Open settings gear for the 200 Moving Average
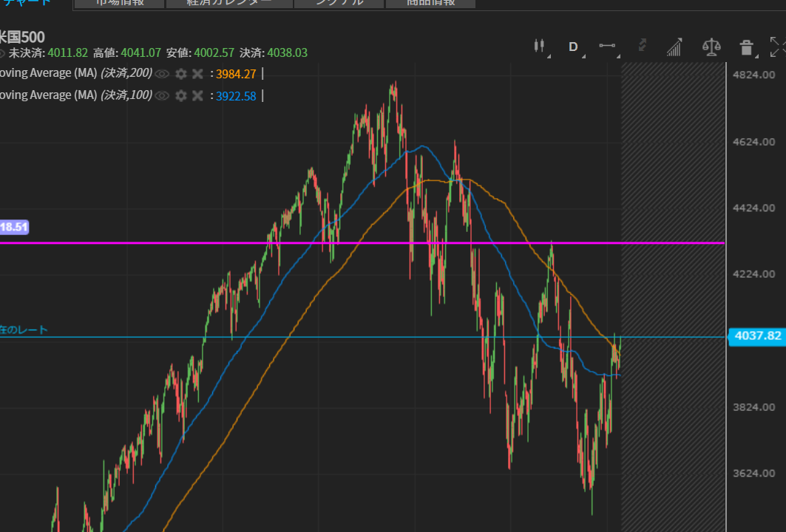Image resolution: width=786 pixels, height=532 pixels. click(x=180, y=74)
